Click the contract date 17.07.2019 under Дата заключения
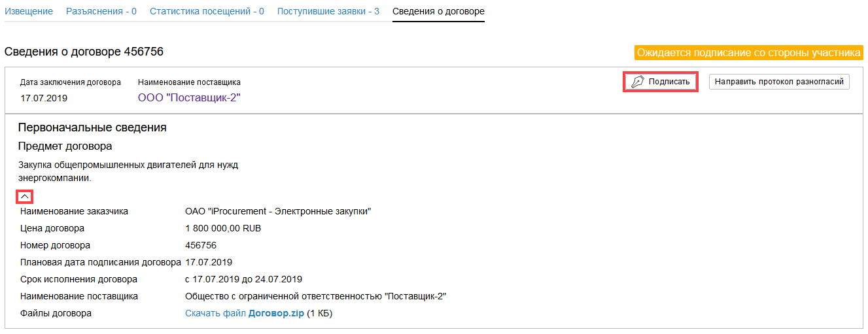Image resolution: width=868 pixels, height=334 pixels. click(44, 98)
